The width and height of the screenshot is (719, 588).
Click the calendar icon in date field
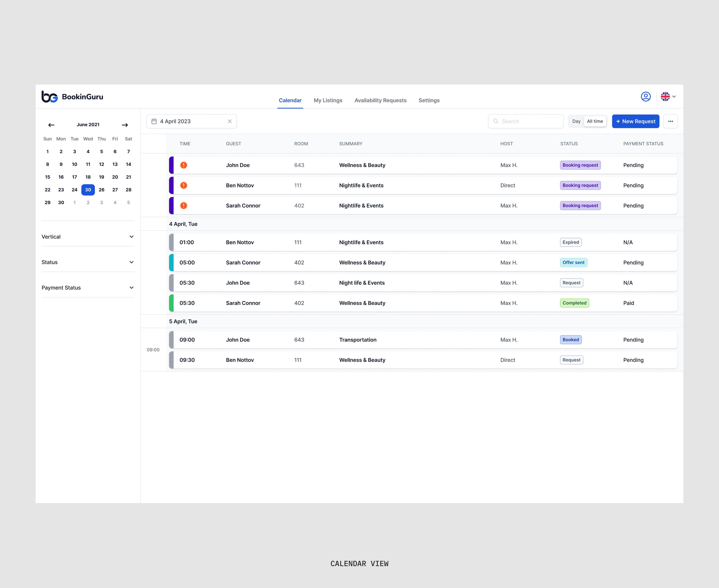point(154,121)
